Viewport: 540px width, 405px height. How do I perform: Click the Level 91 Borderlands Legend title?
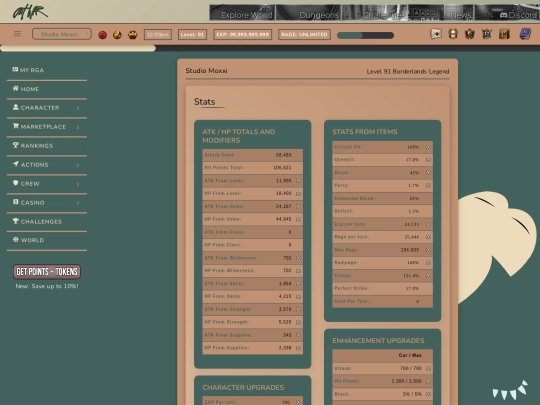coord(408,71)
